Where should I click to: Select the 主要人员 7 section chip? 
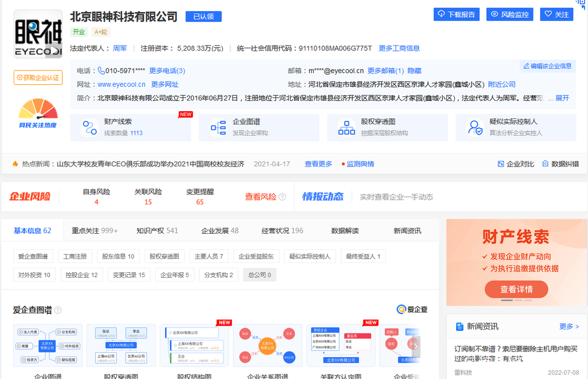click(x=209, y=256)
